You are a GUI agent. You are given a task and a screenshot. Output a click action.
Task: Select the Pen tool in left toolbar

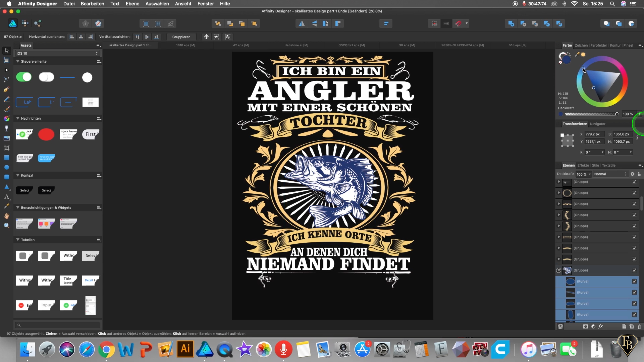tap(6, 89)
